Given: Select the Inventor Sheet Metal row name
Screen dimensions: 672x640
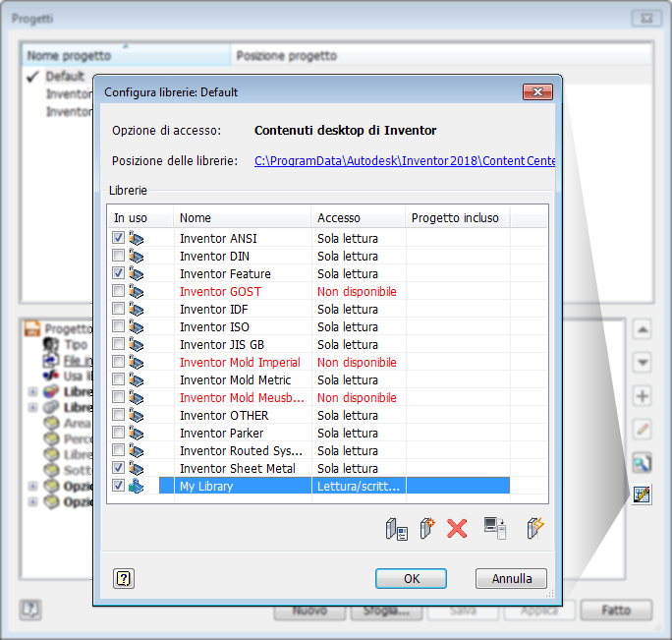Looking at the screenshot, I should click(x=238, y=468).
